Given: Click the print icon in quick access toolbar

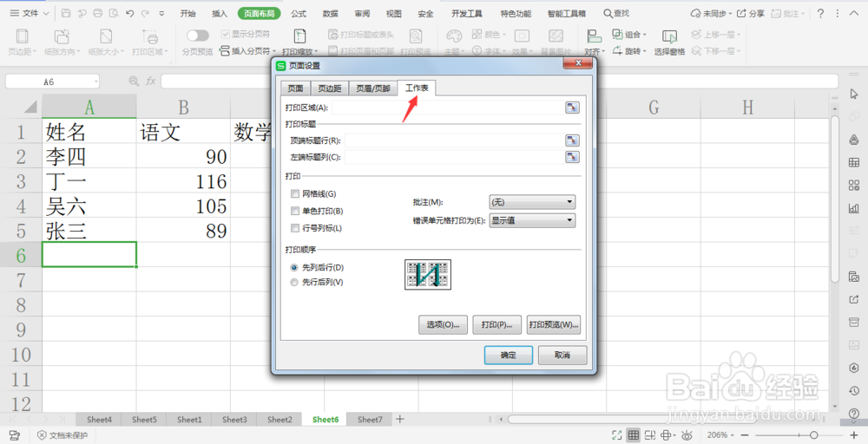Looking at the screenshot, I should click(x=97, y=13).
